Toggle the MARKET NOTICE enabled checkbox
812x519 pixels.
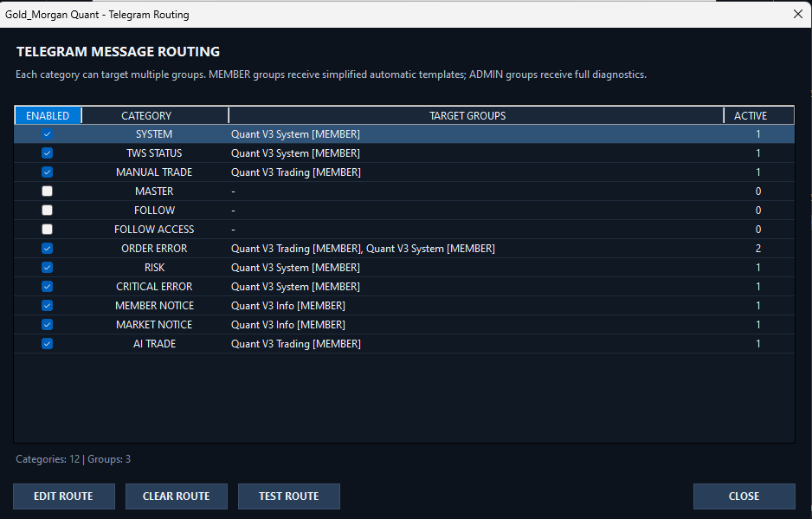pos(47,325)
